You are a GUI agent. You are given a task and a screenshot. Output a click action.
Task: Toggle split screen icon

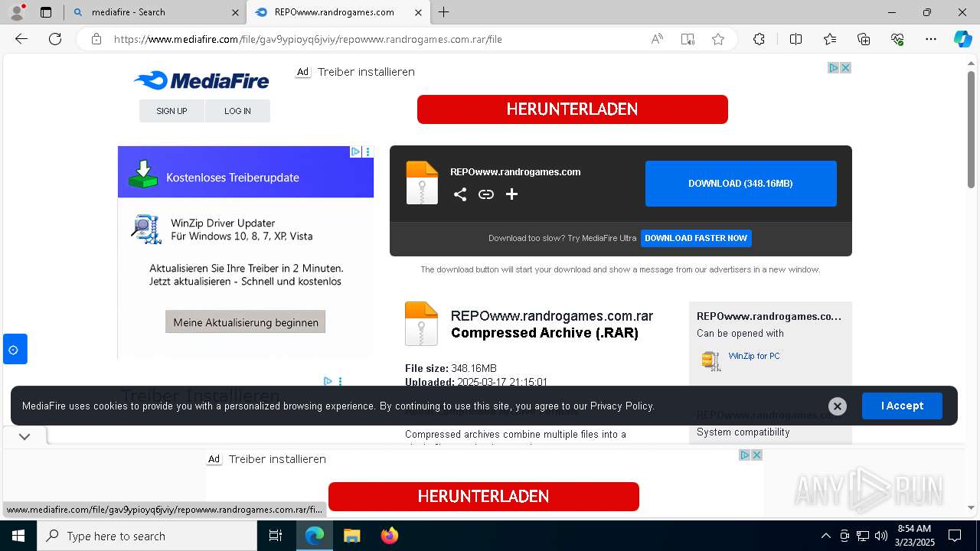795,39
